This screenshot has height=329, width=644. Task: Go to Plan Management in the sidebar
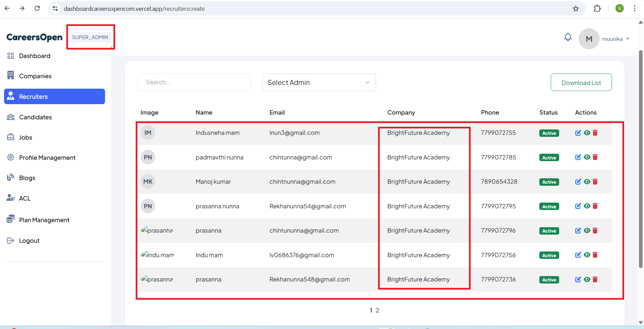44,220
